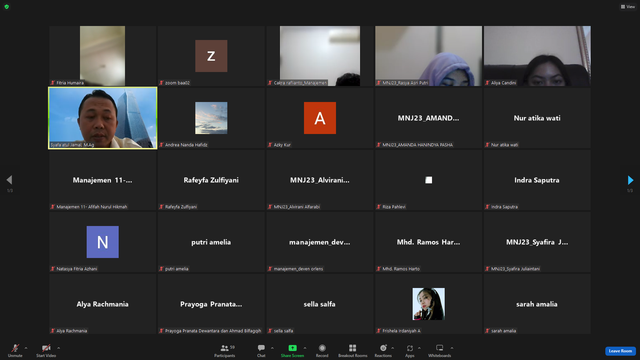Expand Apps options arrow
The image size is (640, 360).
(x=419, y=348)
